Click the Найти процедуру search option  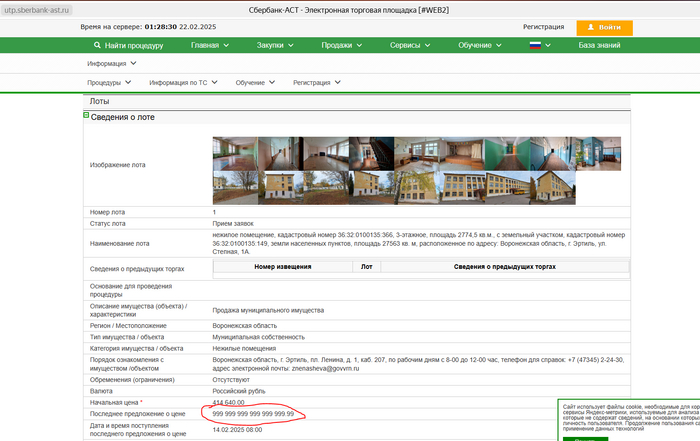coord(129,45)
